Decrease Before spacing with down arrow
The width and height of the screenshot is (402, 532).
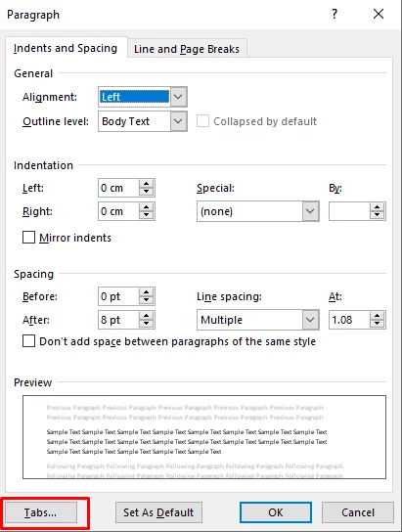(x=146, y=300)
